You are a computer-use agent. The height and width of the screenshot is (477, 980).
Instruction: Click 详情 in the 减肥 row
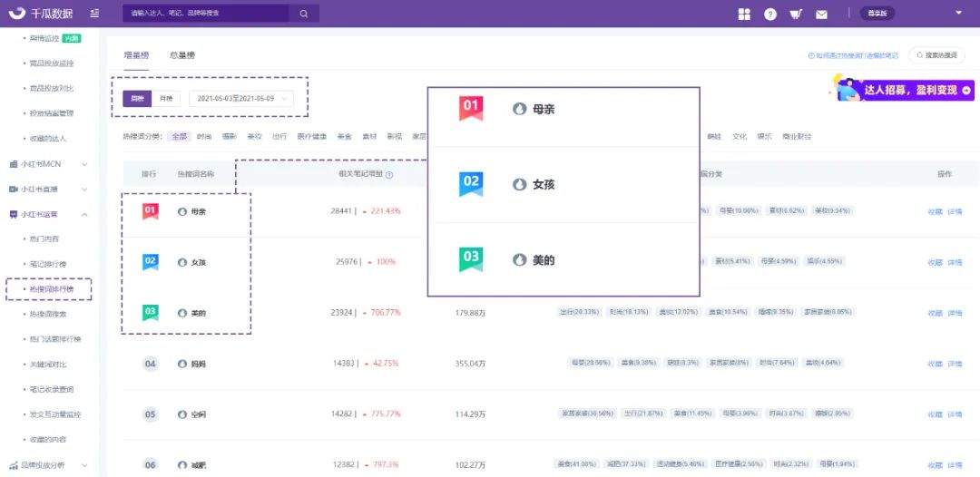[x=955, y=465]
